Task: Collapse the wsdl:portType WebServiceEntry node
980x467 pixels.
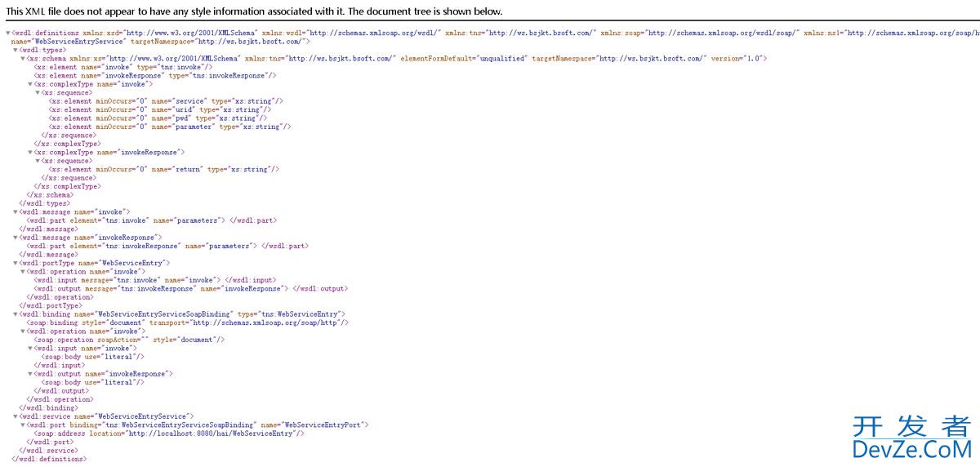Action: [x=16, y=263]
